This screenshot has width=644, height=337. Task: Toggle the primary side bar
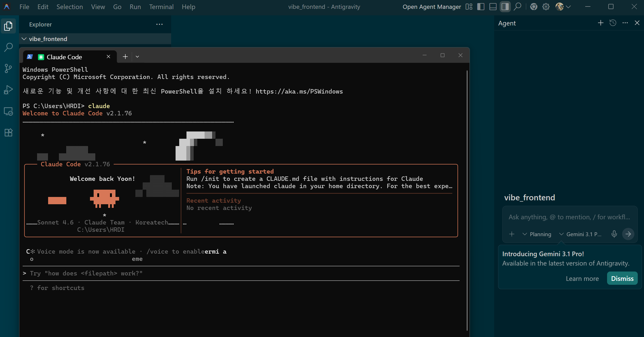(481, 7)
